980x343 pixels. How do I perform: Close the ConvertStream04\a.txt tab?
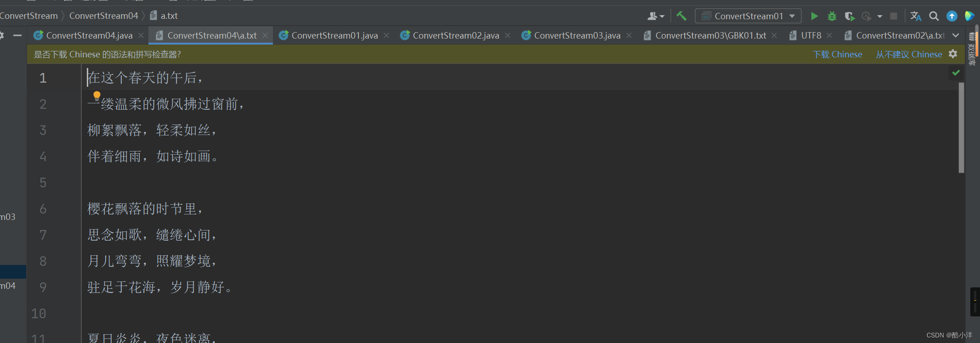click(x=265, y=35)
